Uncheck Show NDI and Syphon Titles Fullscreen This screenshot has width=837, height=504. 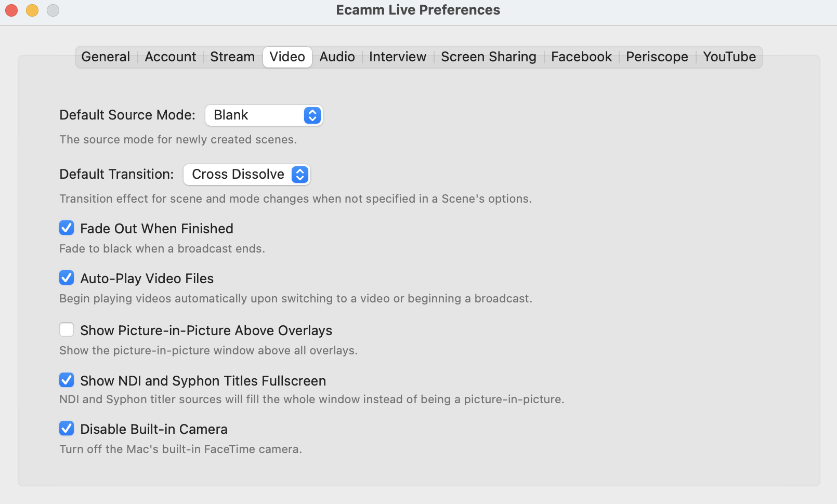click(67, 380)
